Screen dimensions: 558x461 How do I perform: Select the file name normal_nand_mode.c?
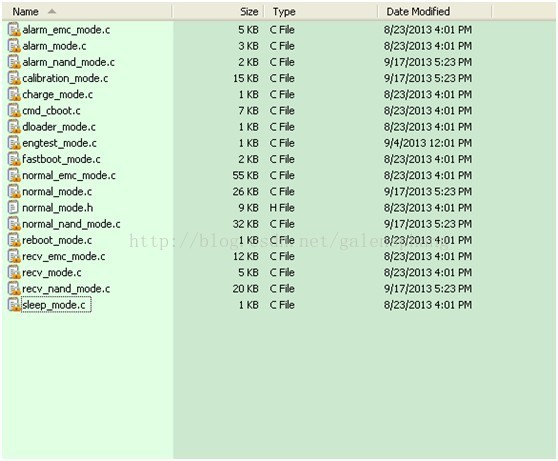(71, 224)
